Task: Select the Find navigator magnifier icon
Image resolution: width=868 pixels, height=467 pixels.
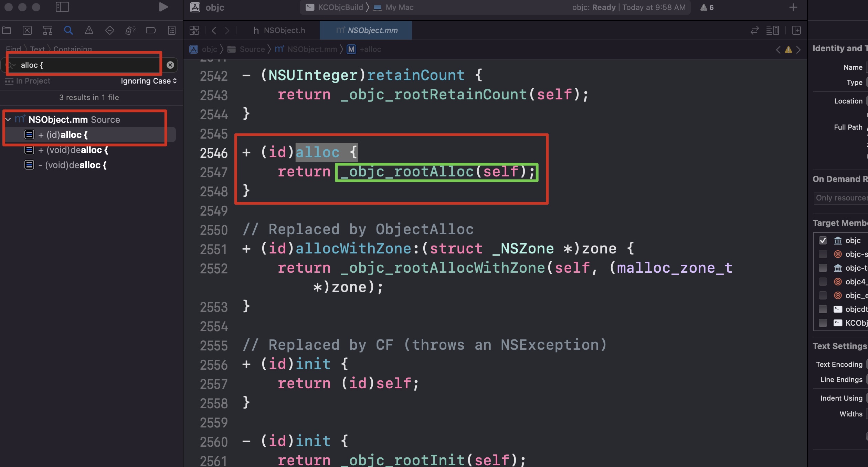Action: 68,30
